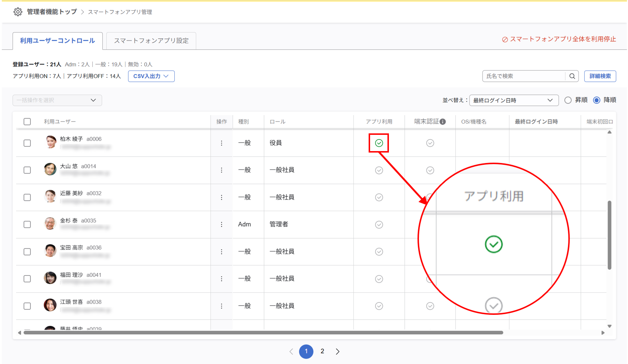Click スマートフォンアプリ全体を利用停止 link
The width and height of the screenshot is (628, 364).
pyautogui.click(x=559, y=39)
